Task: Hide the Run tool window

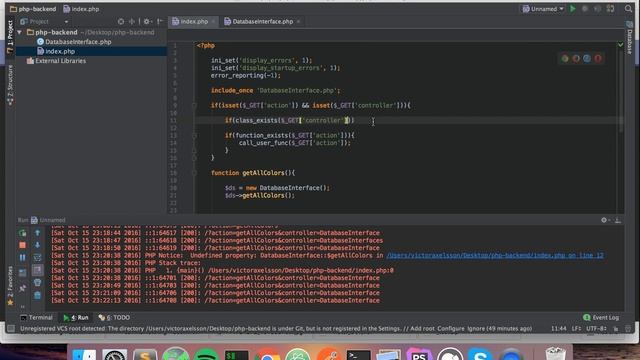Action: tap(618, 220)
